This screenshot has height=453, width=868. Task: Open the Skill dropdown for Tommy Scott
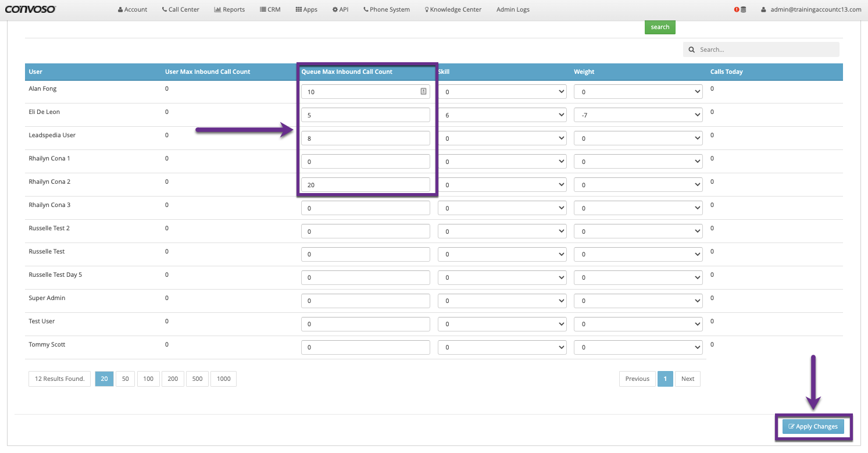[502, 347]
